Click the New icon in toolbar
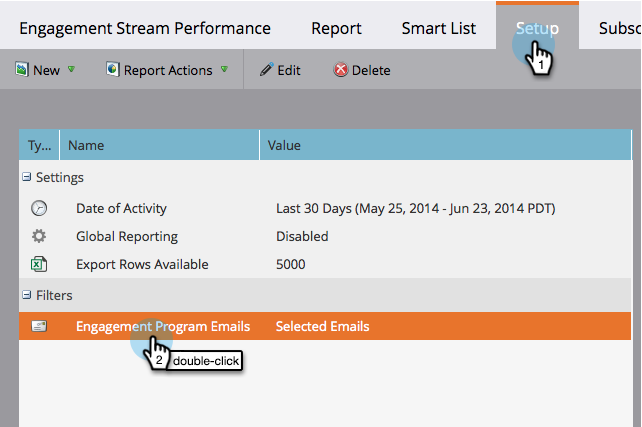 [21, 70]
